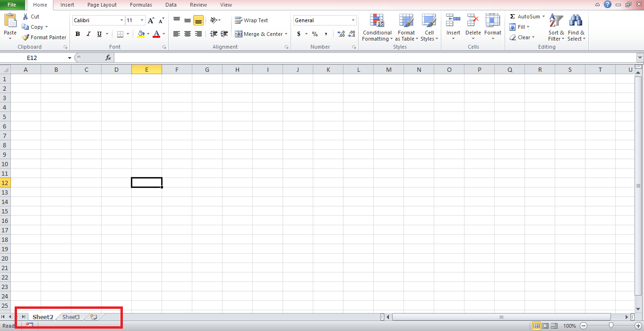Switch to Sheet3
Screen dimensions: 644x331
coord(70,317)
